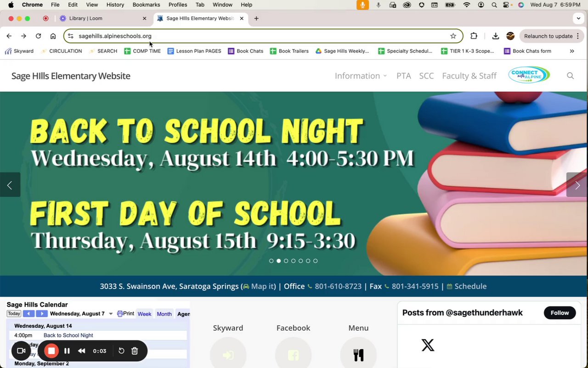Click the Menu fork and knife icon
The image size is (588, 368).
click(358, 354)
